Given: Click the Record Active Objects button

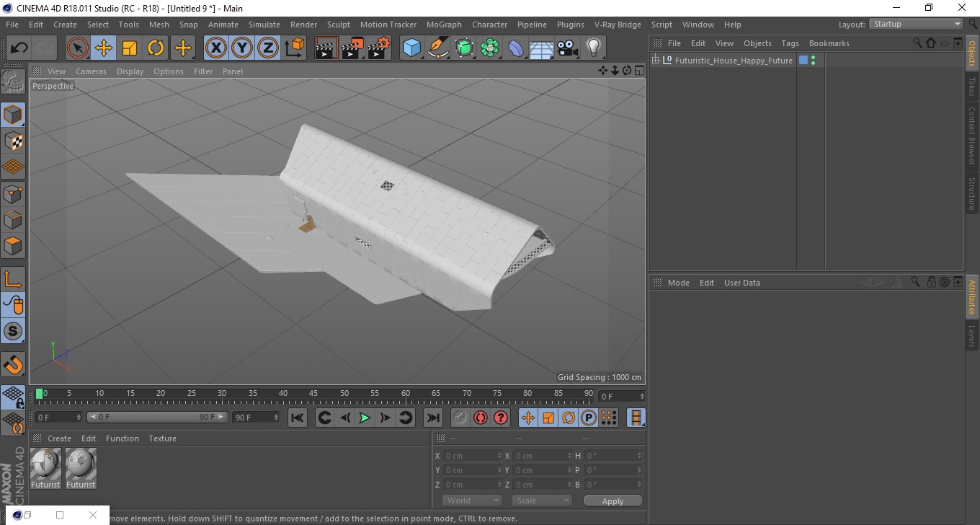Looking at the screenshot, I should coord(460,418).
